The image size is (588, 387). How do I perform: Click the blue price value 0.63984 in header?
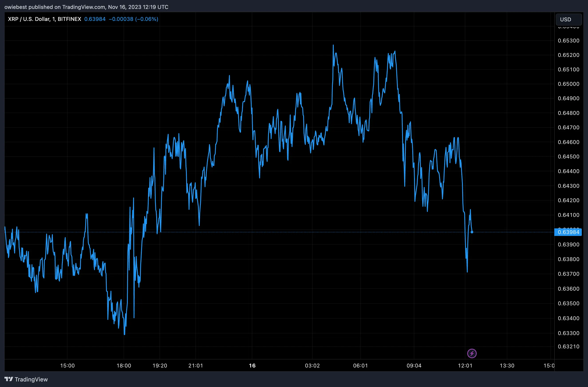tap(95, 19)
